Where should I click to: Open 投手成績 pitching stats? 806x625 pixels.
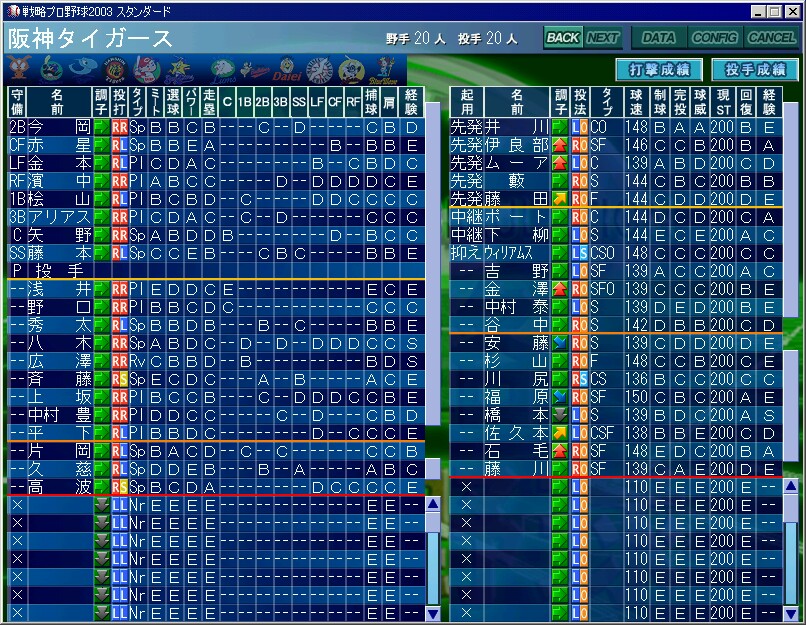[x=754, y=70]
